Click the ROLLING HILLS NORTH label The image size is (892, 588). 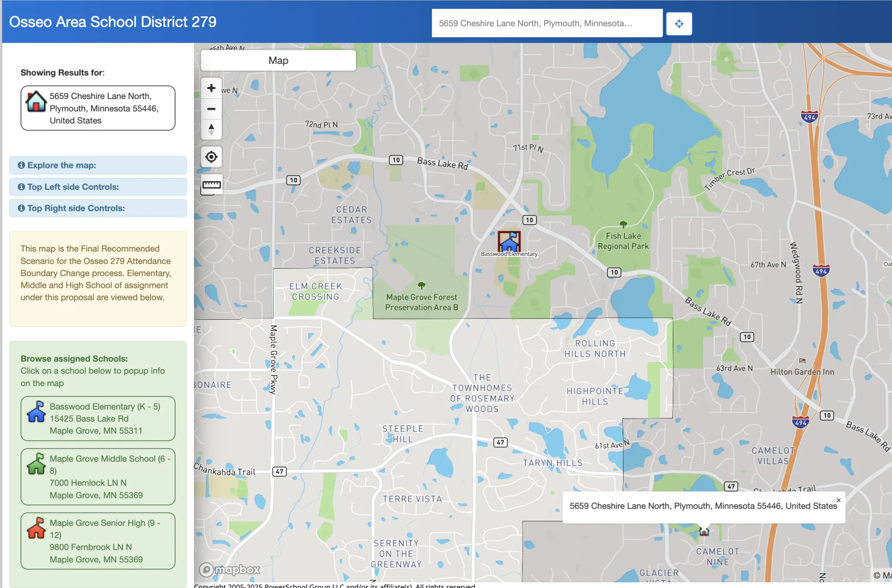pyautogui.click(x=595, y=348)
